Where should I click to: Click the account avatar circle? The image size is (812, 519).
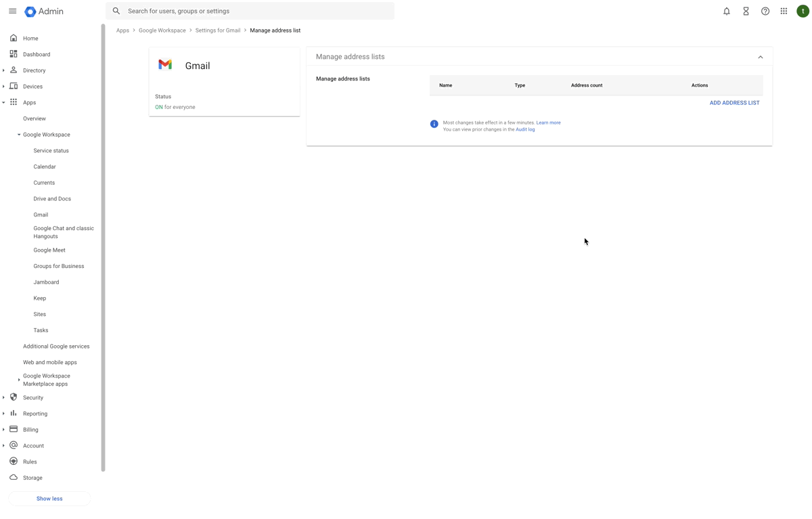click(802, 11)
